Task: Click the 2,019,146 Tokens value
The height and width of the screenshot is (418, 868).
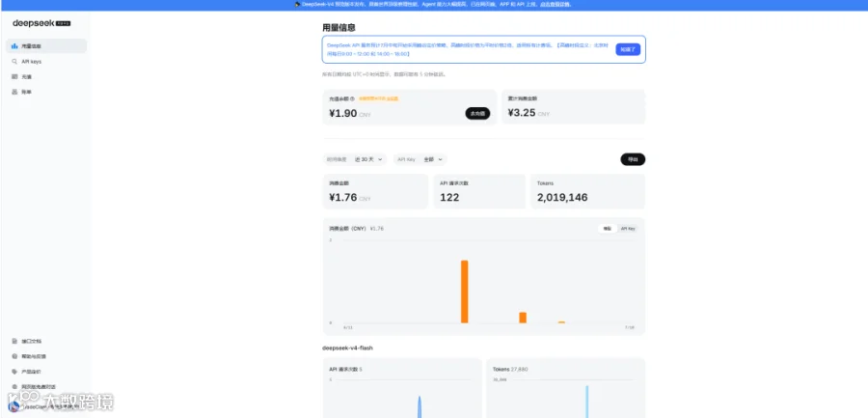Action: coord(562,197)
